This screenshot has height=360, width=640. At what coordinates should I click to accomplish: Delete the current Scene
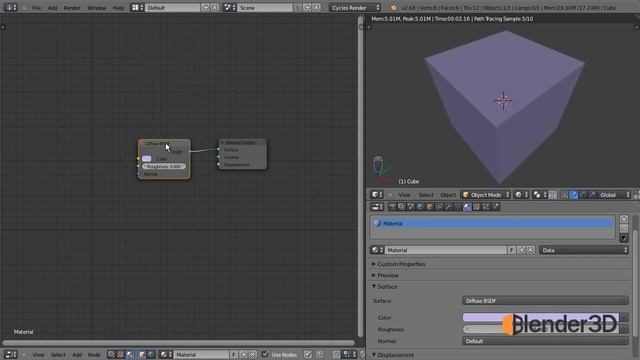point(317,8)
